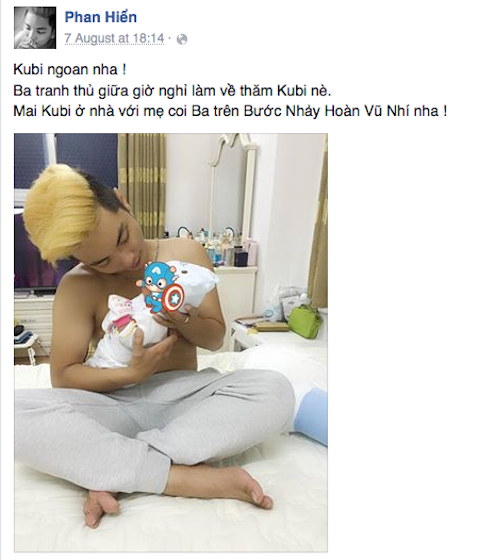This screenshot has height=560, width=479.
Task: Open the attached photo of father holding baby
Action: coord(171,342)
